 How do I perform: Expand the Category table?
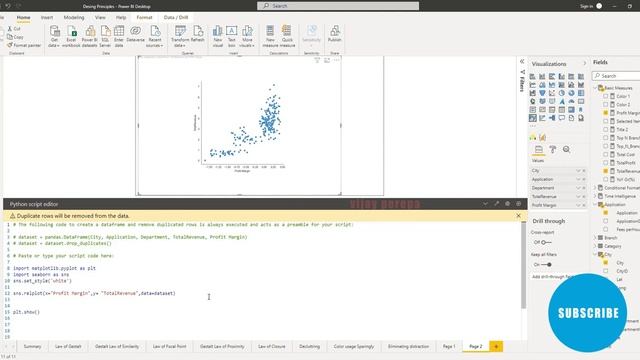(595, 246)
